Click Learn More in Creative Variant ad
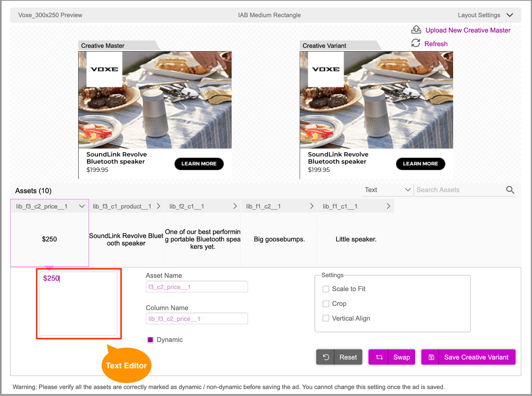 420,164
